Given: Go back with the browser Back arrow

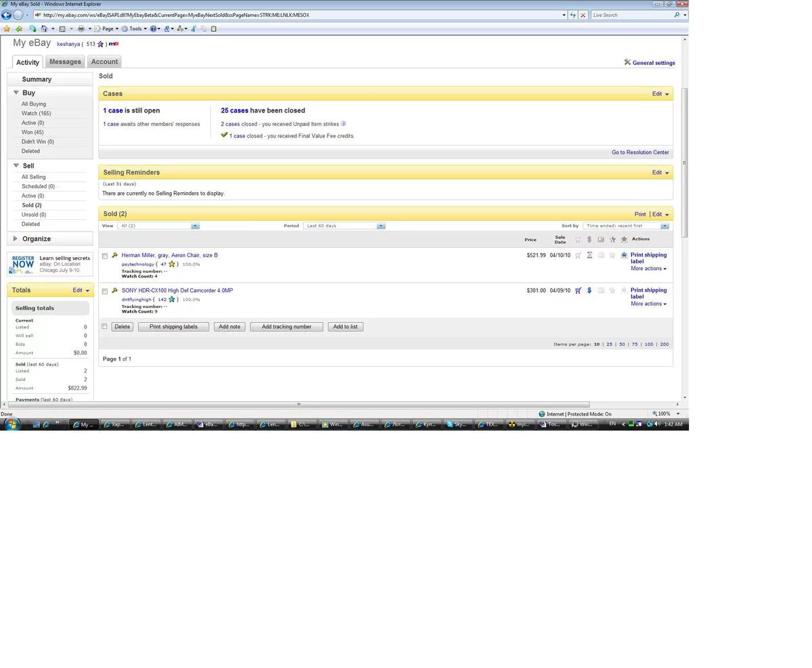Looking at the screenshot, I should (6, 15).
